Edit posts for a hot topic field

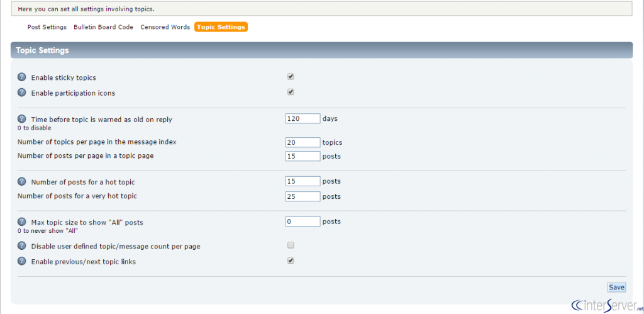[x=303, y=181]
